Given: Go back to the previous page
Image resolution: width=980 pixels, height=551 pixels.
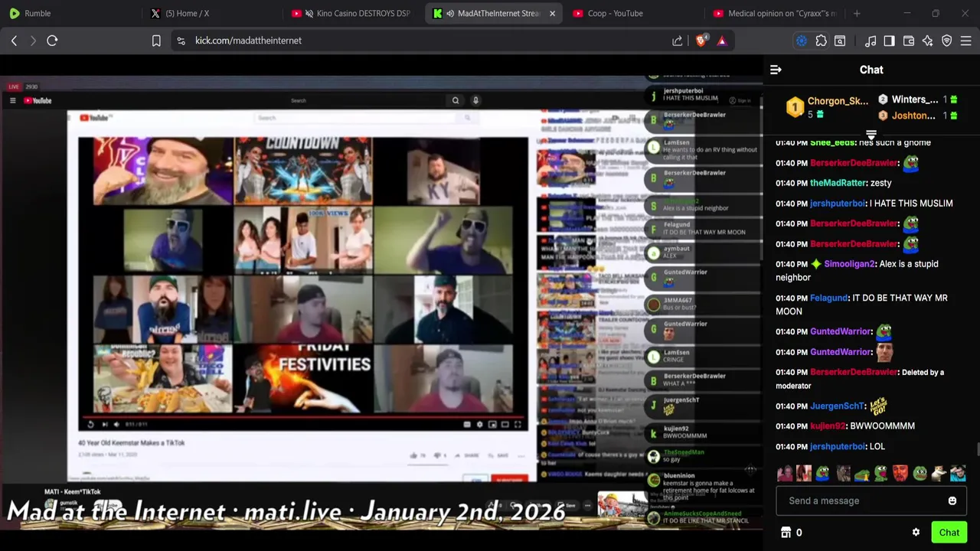Looking at the screenshot, I should click(14, 41).
